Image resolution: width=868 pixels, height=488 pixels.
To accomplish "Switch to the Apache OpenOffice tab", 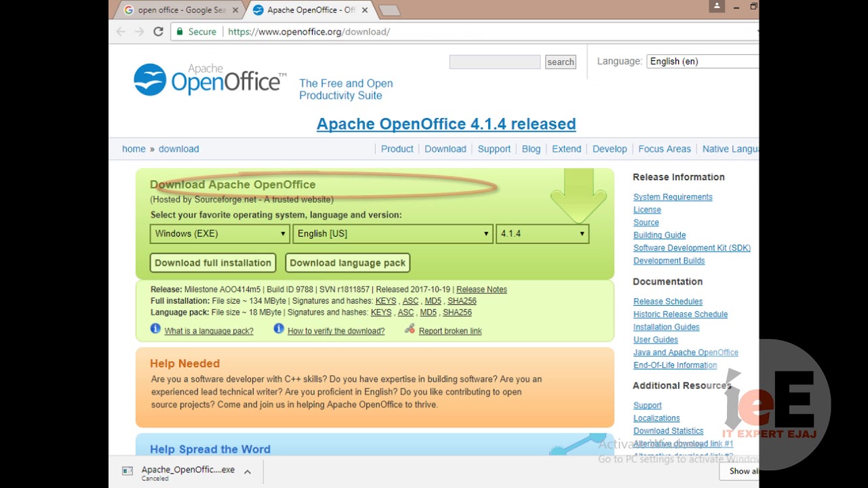I will coord(309,10).
